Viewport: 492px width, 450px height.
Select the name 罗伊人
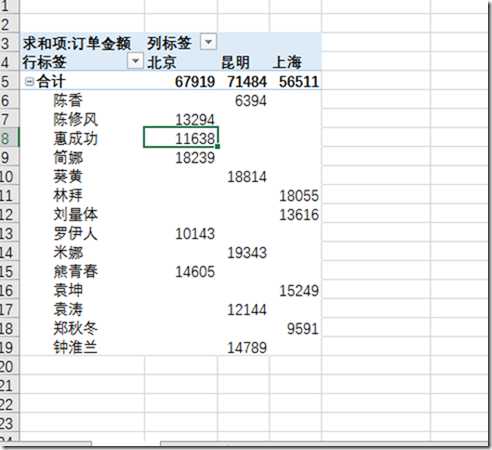[x=76, y=233]
